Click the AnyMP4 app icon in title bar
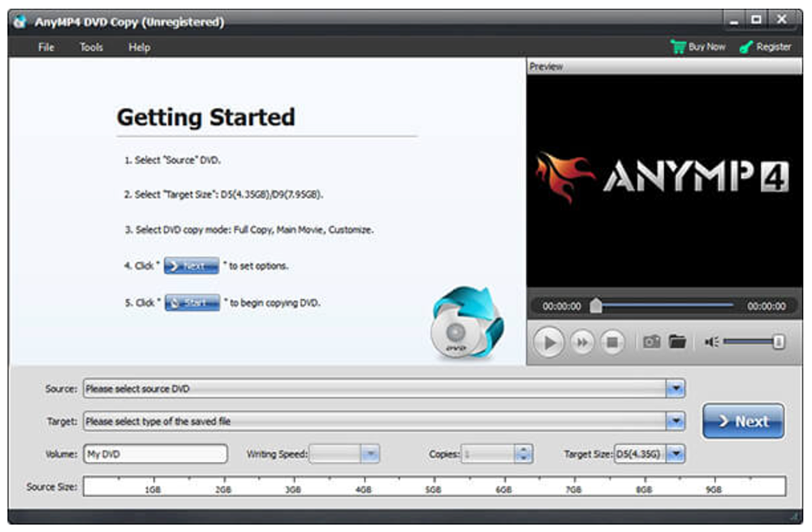Screen dimensions: 812x532 tap(20, 22)
